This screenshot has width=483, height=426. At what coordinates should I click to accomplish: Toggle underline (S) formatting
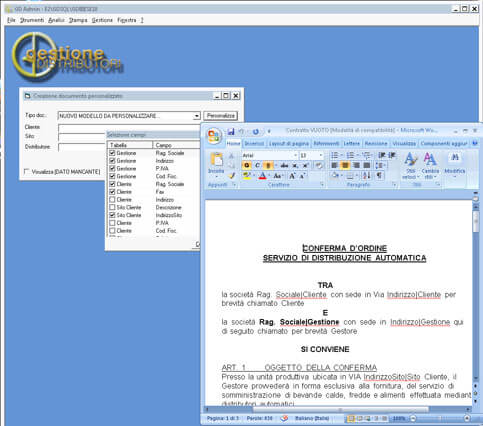(268, 165)
